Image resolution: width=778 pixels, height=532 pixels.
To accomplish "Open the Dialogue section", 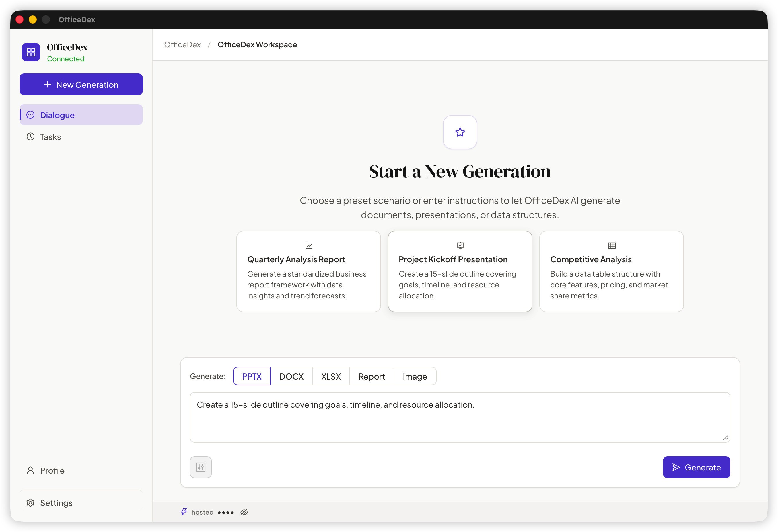I will [81, 115].
